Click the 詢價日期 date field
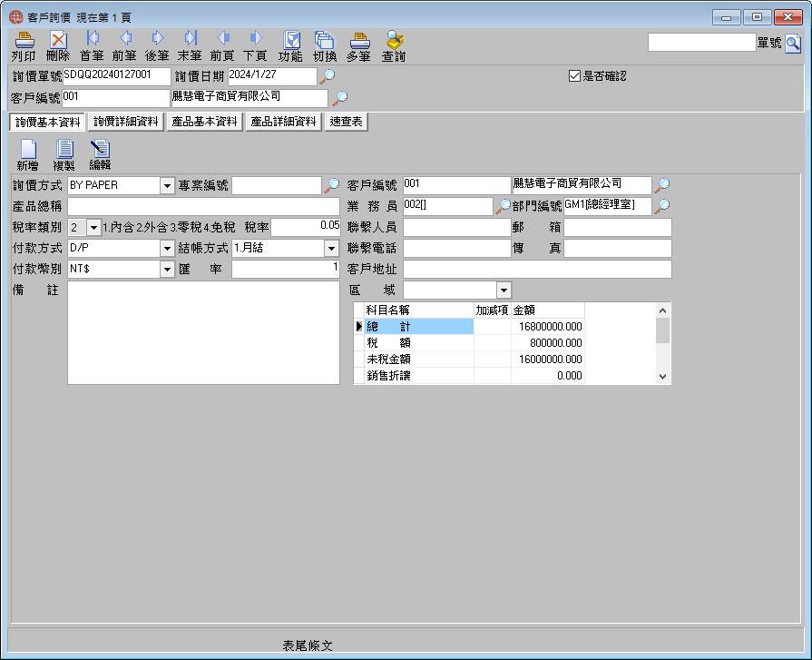The image size is (812, 660). (272, 76)
